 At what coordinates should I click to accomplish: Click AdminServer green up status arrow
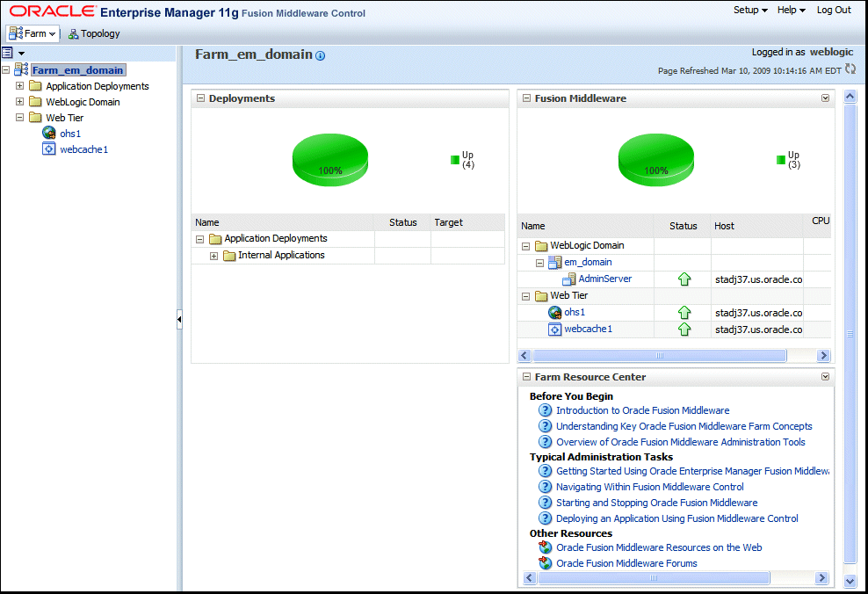(x=684, y=279)
